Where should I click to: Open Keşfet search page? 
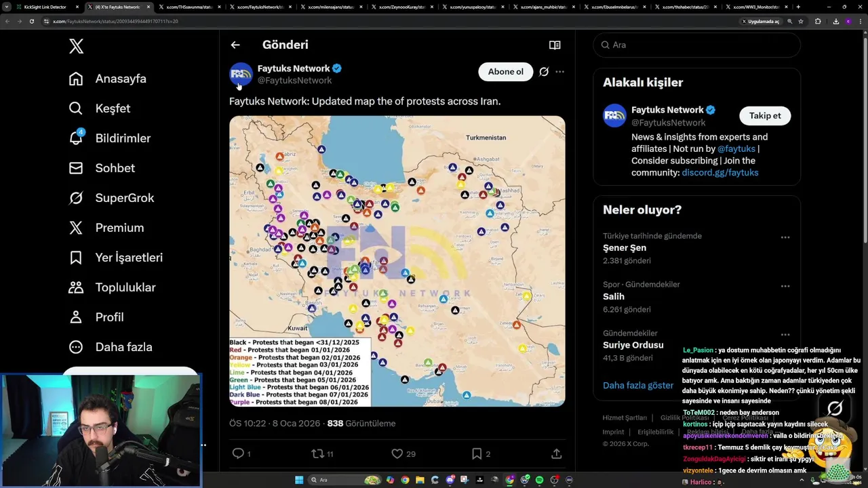click(x=100, y=108)
